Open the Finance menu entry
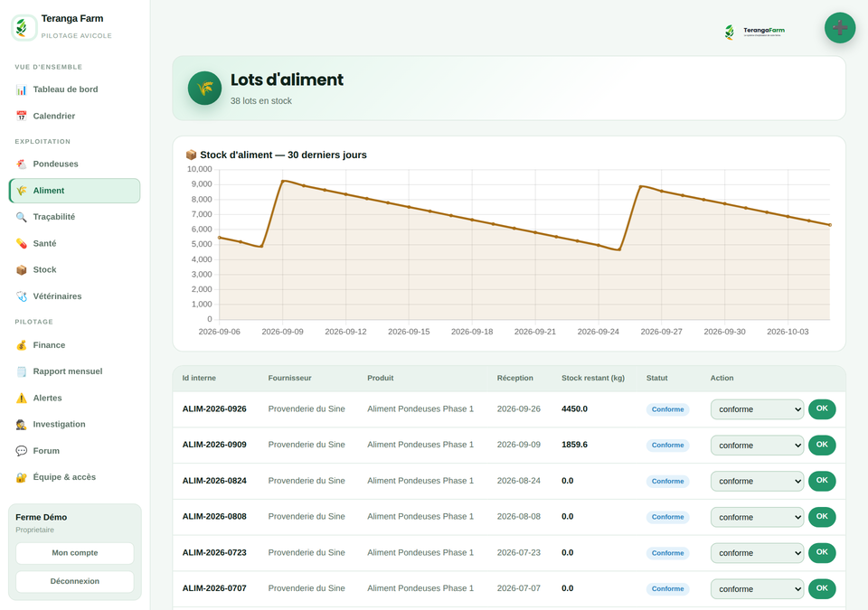Viewport: 868px width, 610px height. (x=74, y=345)
